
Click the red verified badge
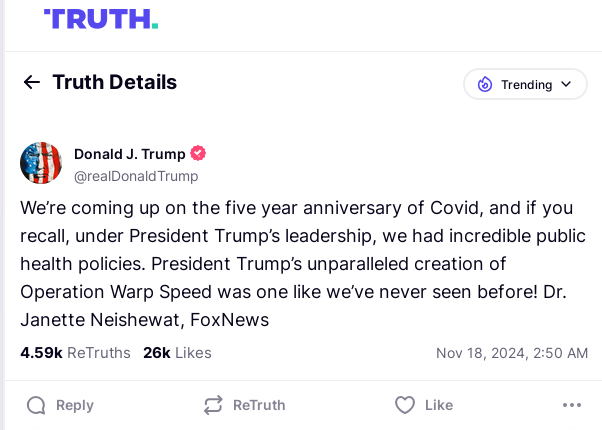(x=198, y=154)
